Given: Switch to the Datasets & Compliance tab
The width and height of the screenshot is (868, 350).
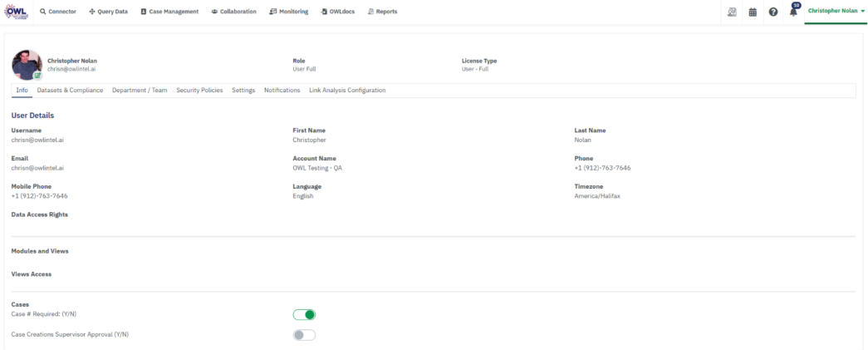Looking at the screenshot, I should [70, 90].
